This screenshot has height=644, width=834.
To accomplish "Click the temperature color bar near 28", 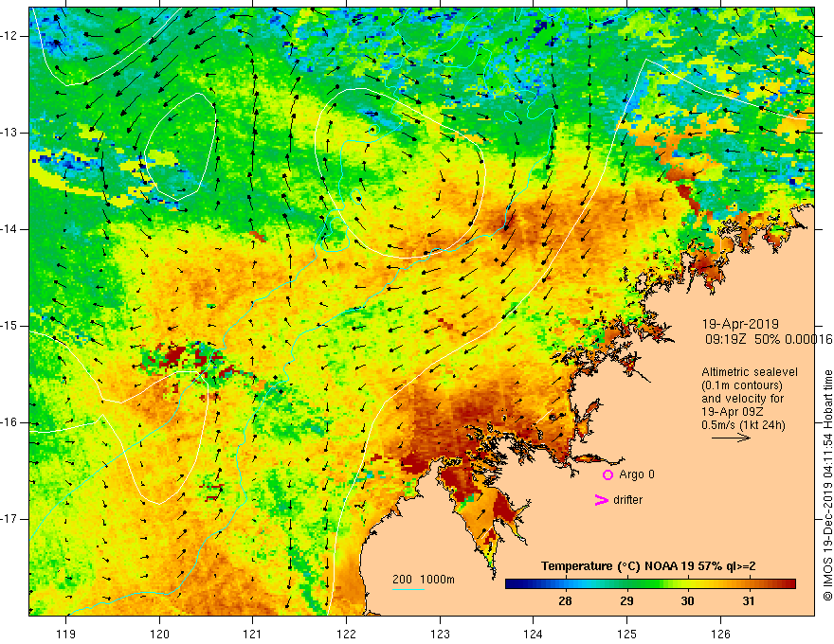I will point(566,583).
